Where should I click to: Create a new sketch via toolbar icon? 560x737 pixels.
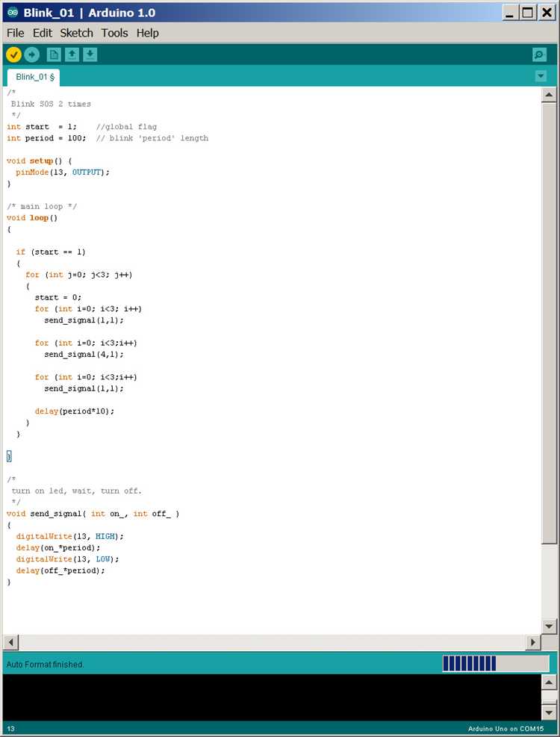tap(54, 55)
